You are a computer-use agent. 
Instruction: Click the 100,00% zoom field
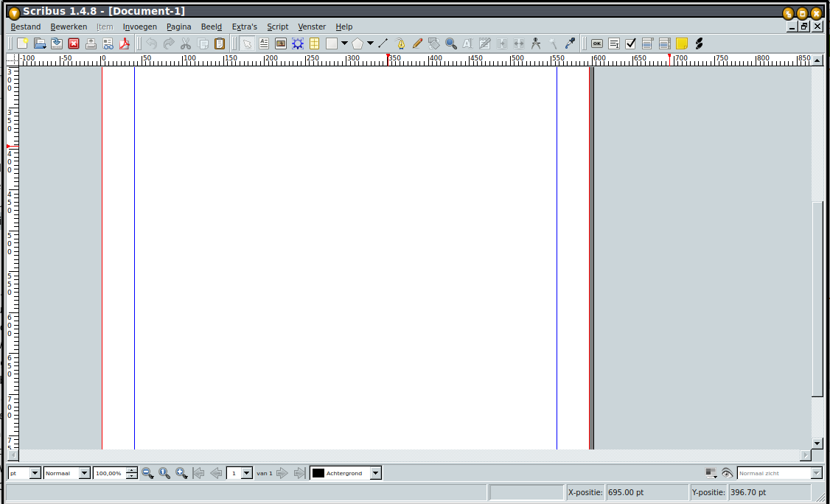110,473
